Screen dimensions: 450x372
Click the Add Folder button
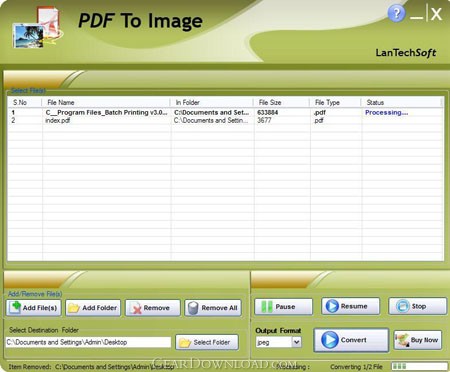point(93,308)
